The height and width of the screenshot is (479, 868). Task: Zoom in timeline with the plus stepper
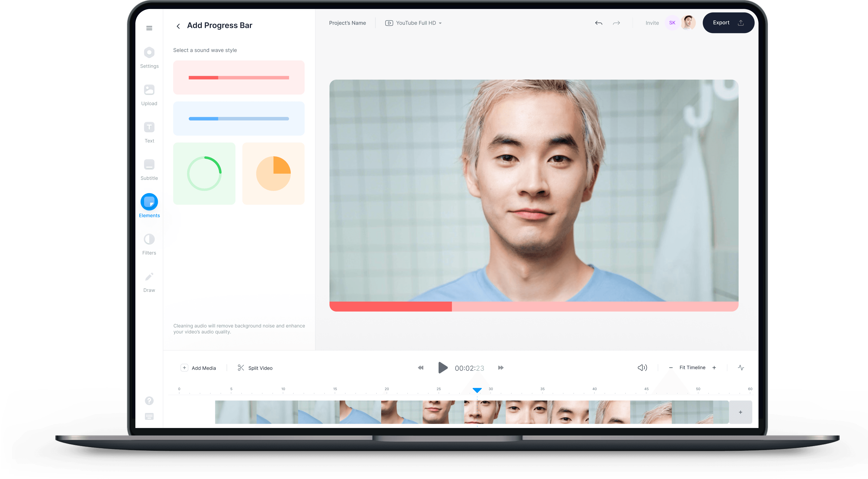tap(714, 368)
